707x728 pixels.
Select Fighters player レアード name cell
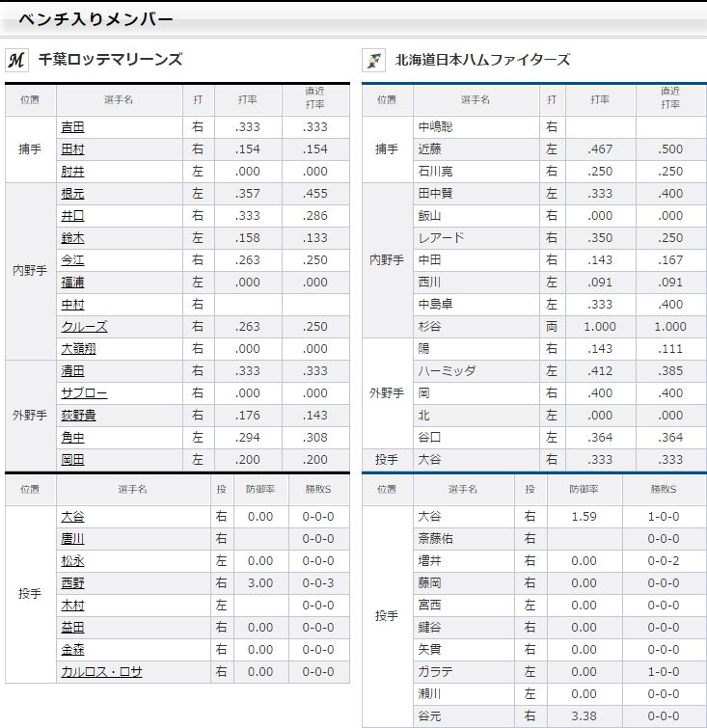tap(476, 238)
